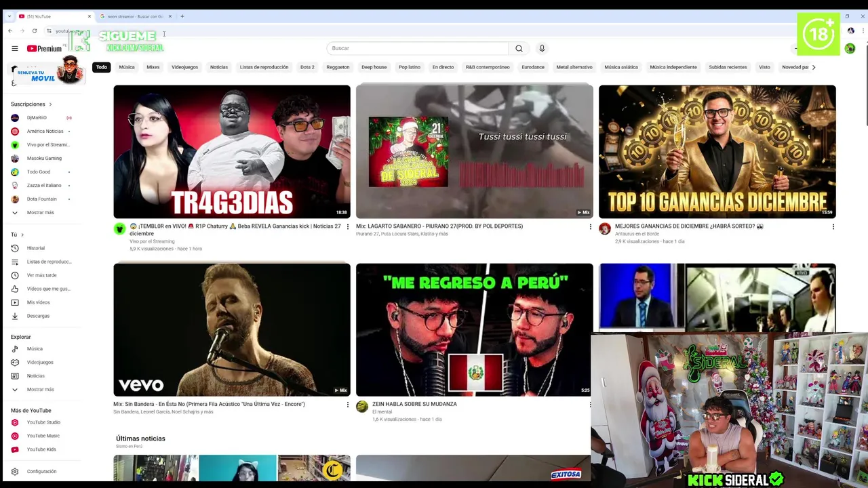Screen dimensions: 868x488
Task: Click the Música note icon under Explorar
Action: click(x=15, y=349)
